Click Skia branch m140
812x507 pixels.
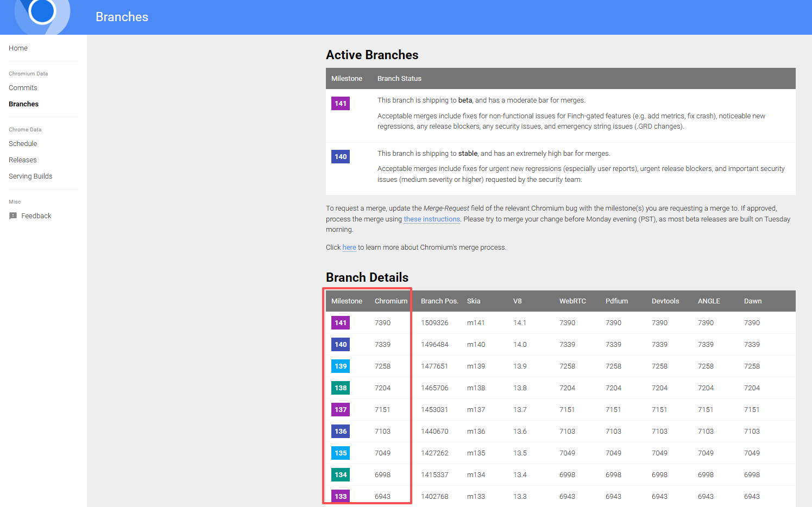pos(476,345)
